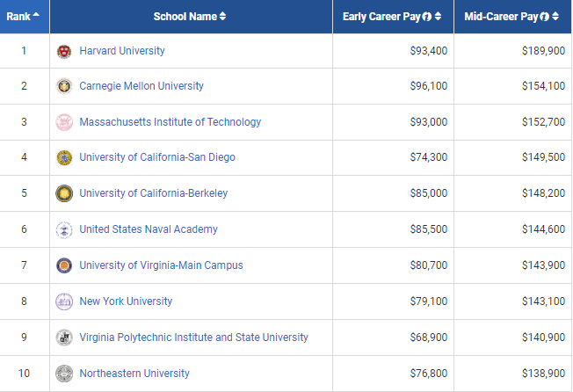Sort table by Rank column
This screenshot has width=573, height=392.
coord(24,17)
